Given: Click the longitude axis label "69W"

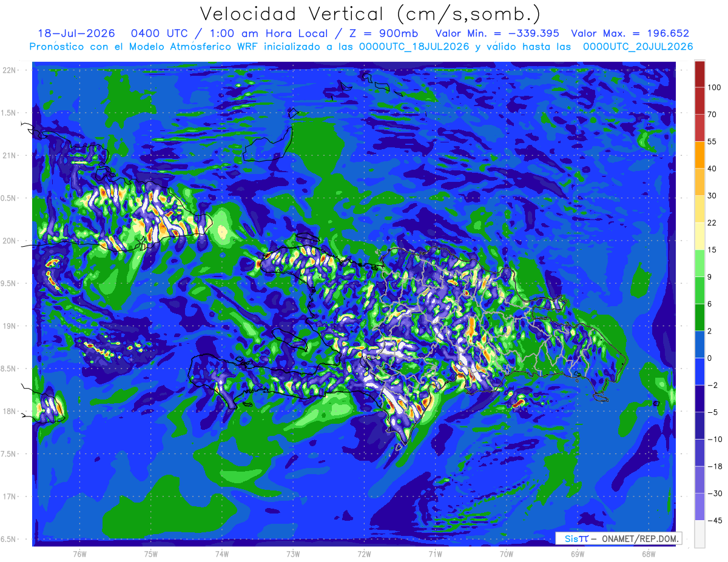Looking at the screenshot, I should coord(577,554).
